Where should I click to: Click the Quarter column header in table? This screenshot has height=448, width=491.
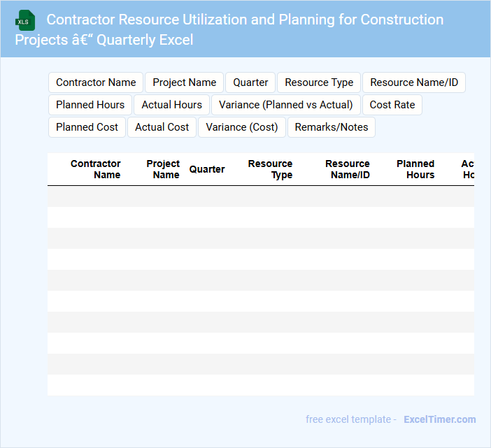click(x=207, y=169)
